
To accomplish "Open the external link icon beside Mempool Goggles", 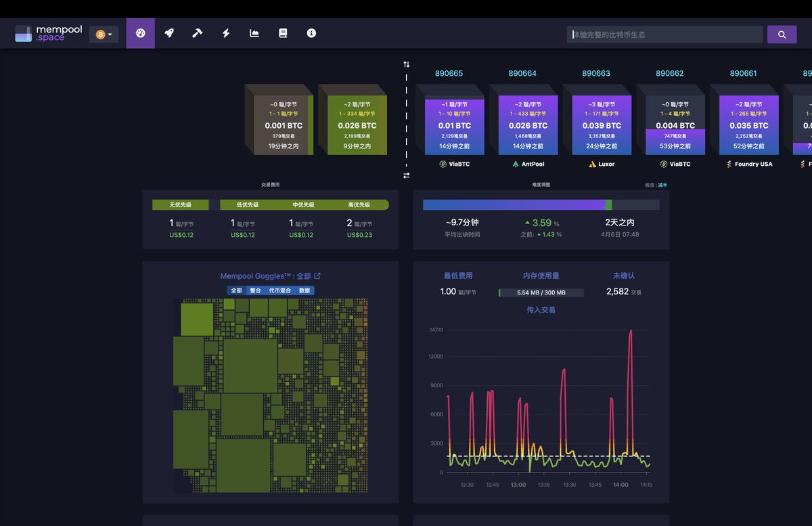I will click(317, 276).
